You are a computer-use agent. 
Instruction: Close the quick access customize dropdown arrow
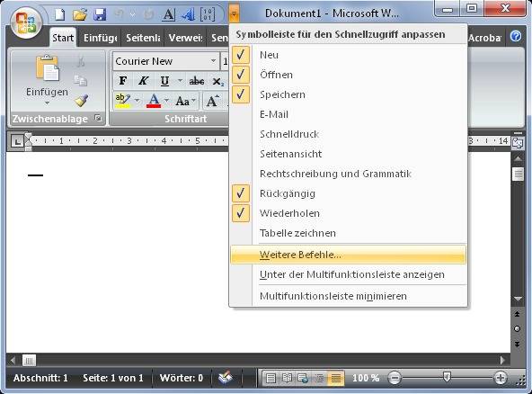pyautogui.click(x=235, y=14)
